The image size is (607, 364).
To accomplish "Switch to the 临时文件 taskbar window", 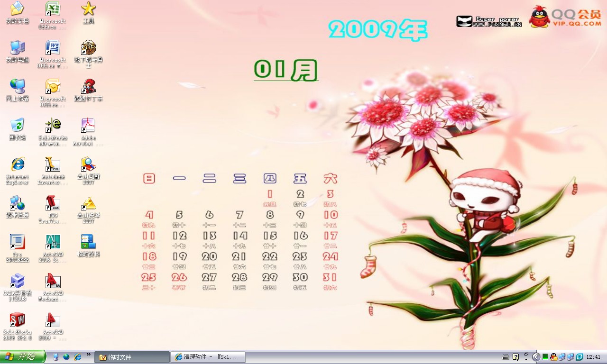I will pos(132,357).
